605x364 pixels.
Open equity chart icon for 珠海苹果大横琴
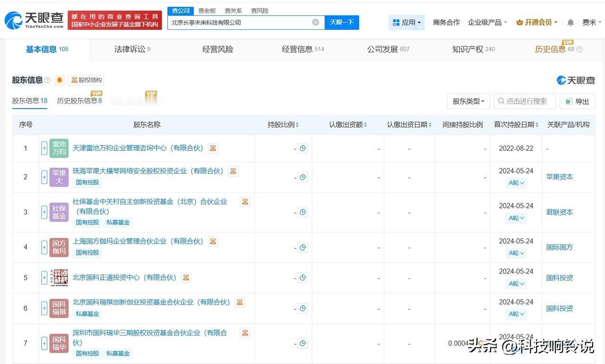pyautogui.click(x=233, y=171)
